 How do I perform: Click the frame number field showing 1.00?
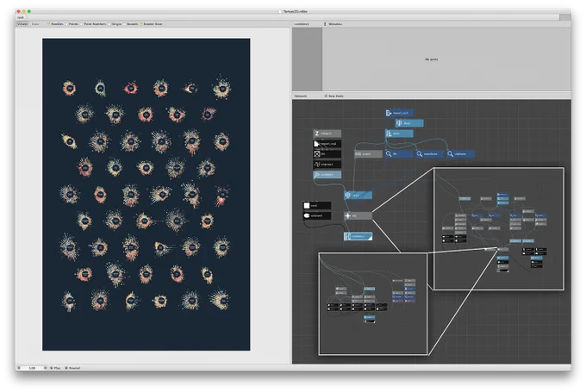tap(32, 368)
